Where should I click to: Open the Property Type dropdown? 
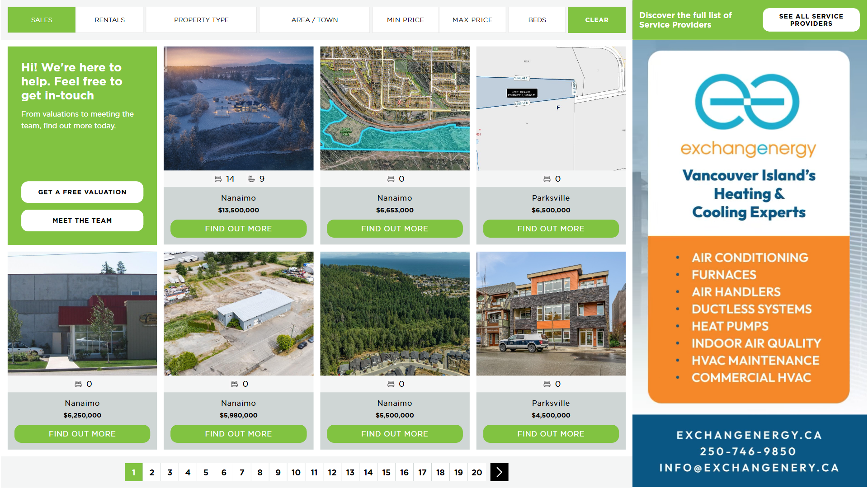pyautogui.click(x=201, y=20)
